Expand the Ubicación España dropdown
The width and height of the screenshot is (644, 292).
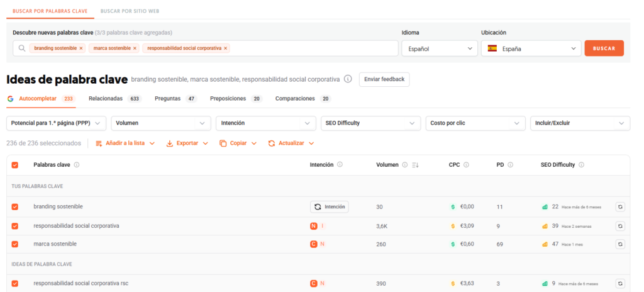coord(531,48)
